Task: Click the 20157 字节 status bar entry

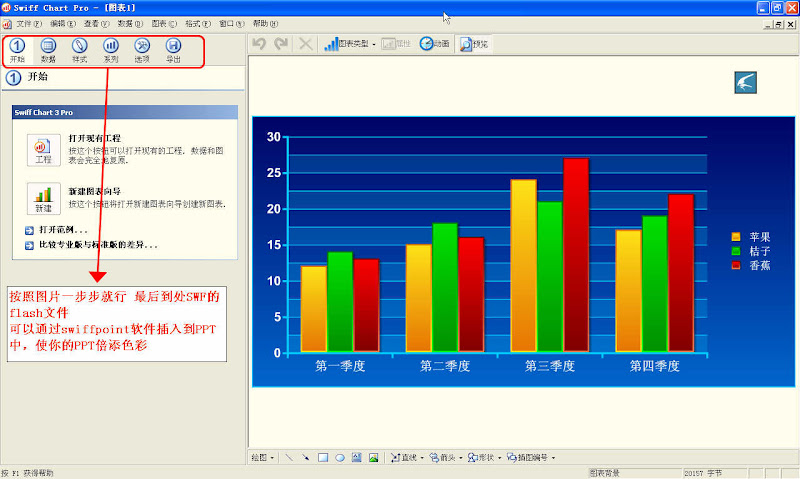Action: tap(703, 473)
